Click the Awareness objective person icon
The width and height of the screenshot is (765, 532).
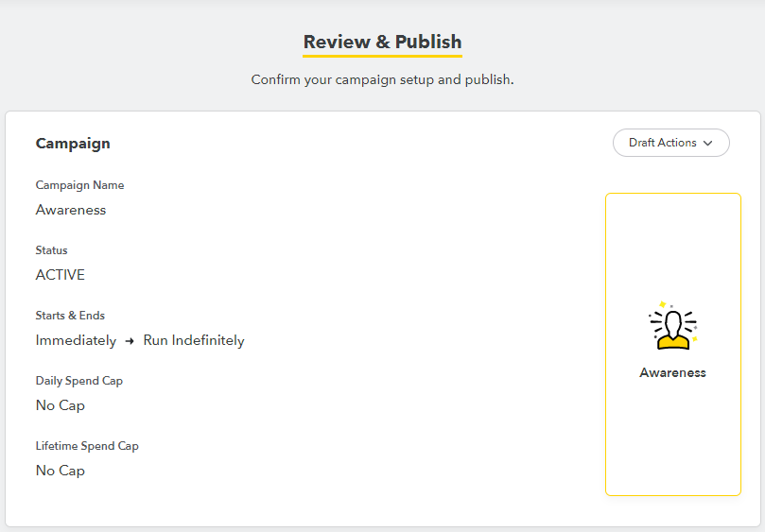pyautogui.click(x=672, y=325)
